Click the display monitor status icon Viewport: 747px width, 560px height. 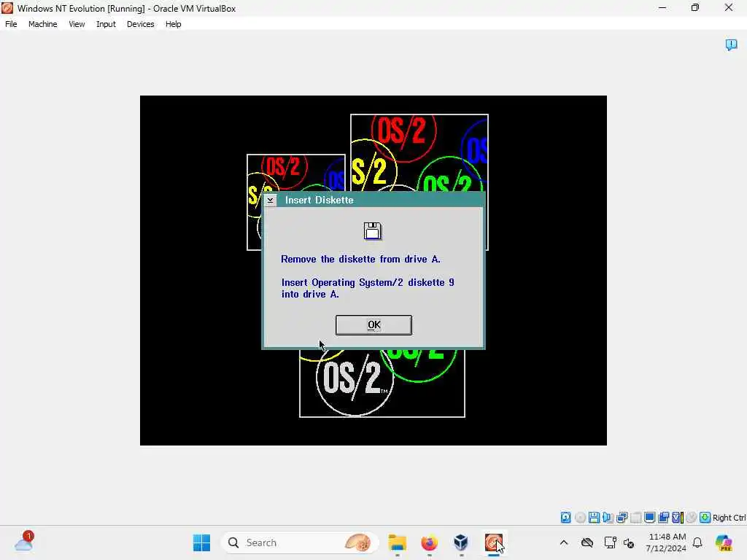(x=649, y=517)
